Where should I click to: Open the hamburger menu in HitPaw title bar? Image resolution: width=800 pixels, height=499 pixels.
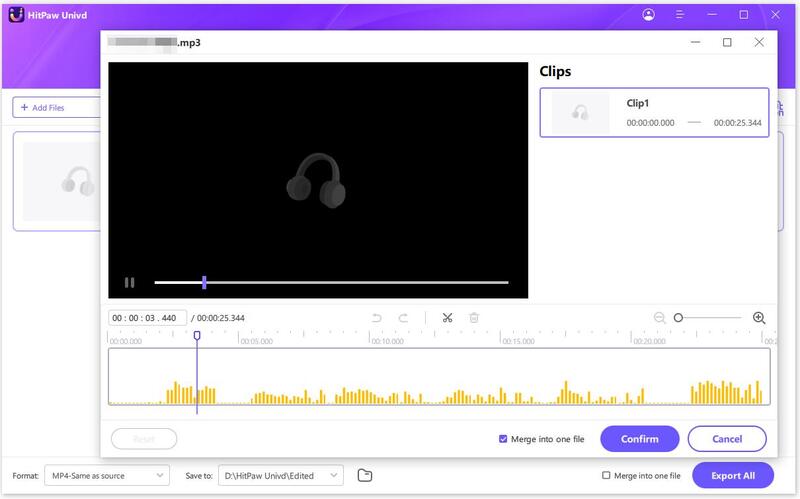(680, 15)
